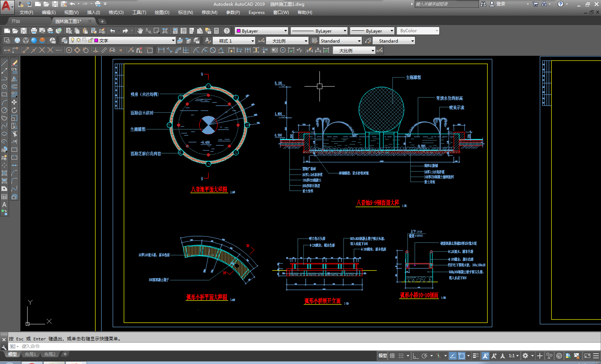
Task: Click the magenta 文字 layer color swatch
Action: [96, 40]
